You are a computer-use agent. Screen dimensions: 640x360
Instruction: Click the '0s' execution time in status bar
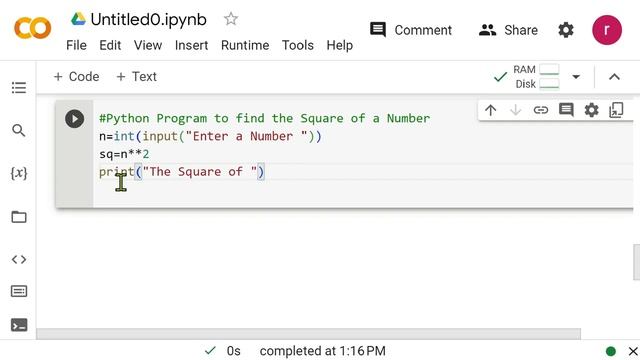point(233,351)
